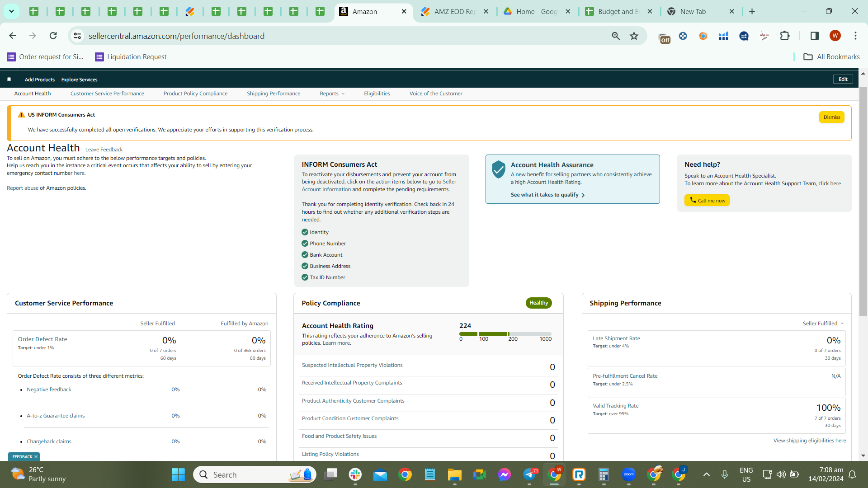868x488 pixels.
Task: Click the Windows taskbar Search box
Action: (x=255, y=474)
